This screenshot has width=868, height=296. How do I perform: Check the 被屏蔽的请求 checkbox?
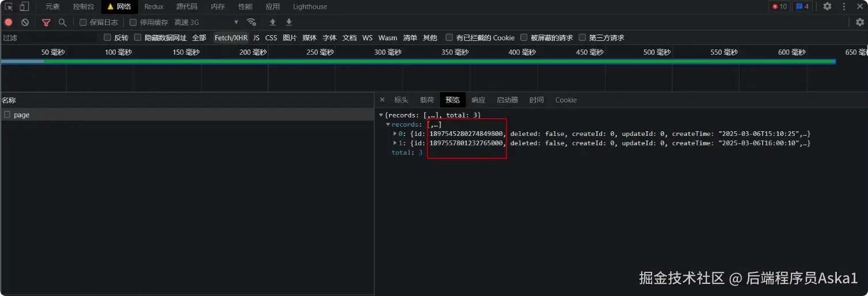(x=524, y=37)
